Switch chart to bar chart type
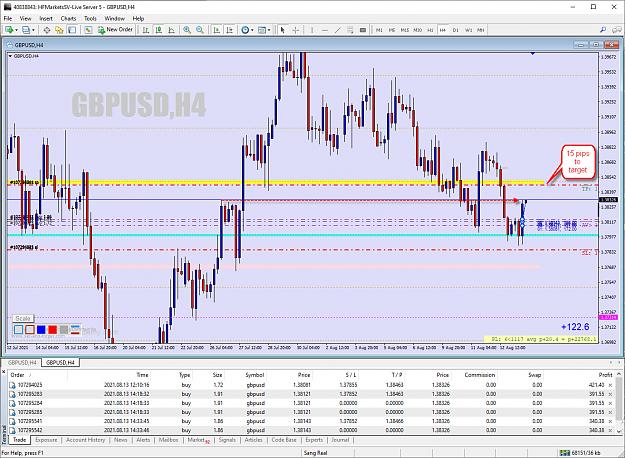 [146, 30]
